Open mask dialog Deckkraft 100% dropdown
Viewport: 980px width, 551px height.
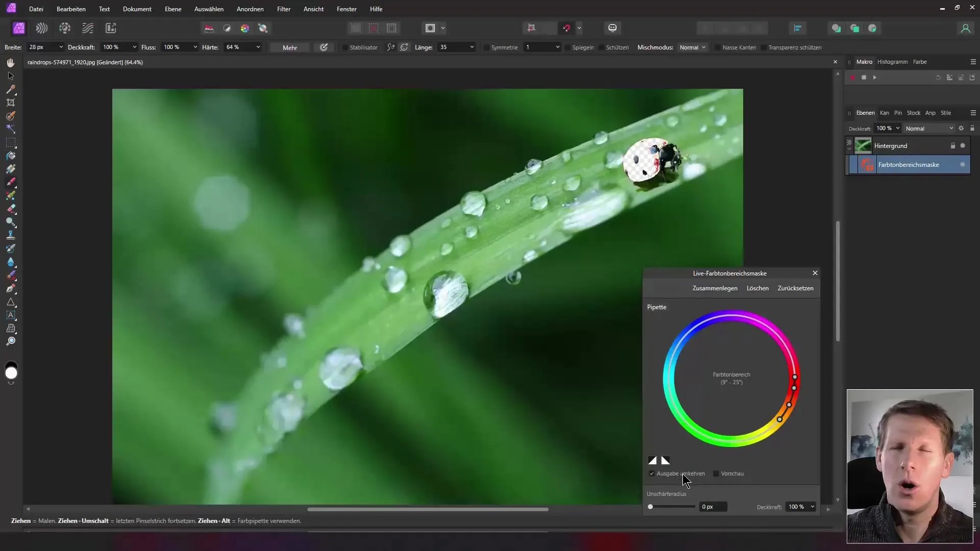pos(812,507)
